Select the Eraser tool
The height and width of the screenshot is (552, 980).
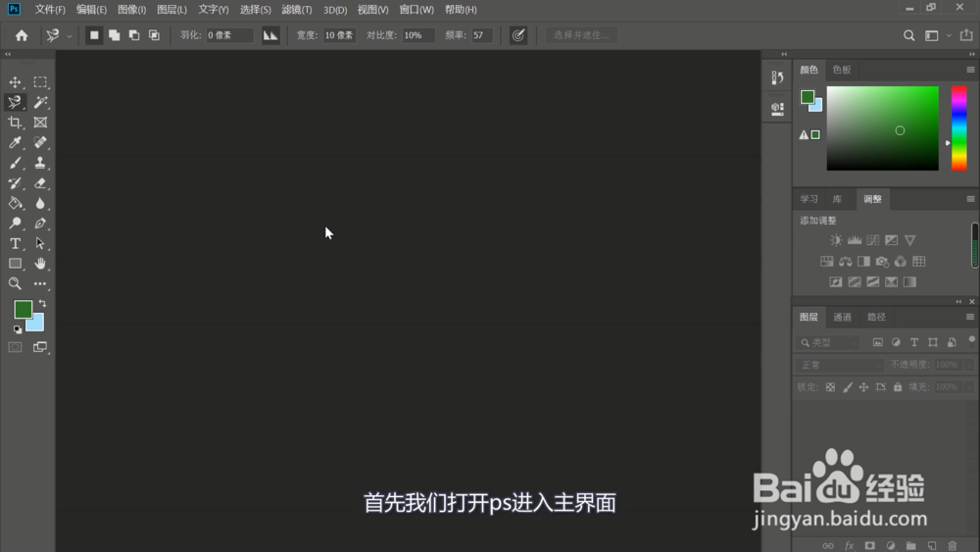pyautogui.click(x=40, y=183)
